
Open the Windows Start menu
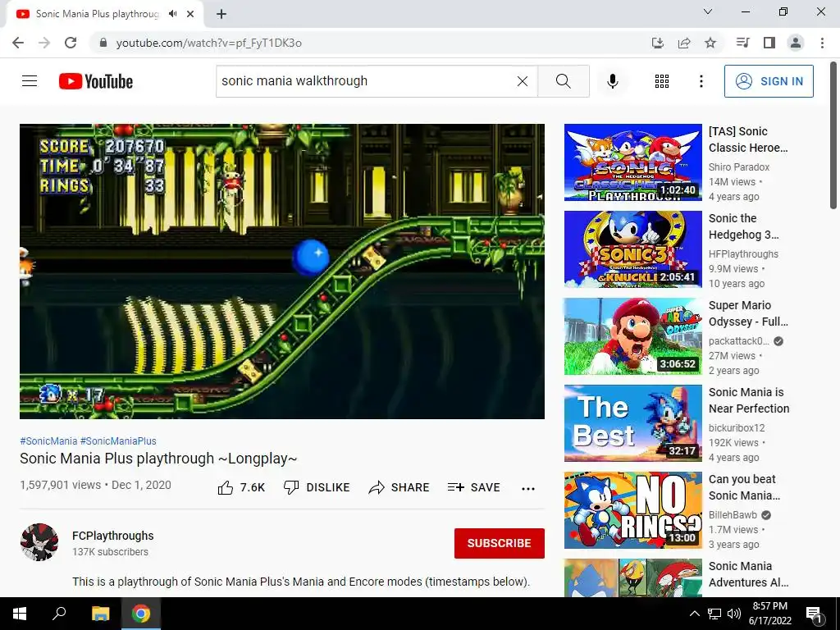20,614
